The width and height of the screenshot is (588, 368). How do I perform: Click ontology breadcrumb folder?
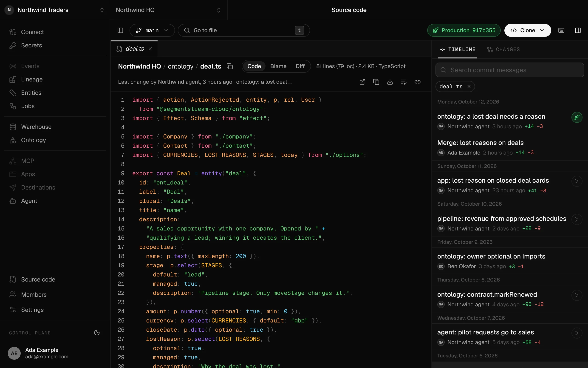pos(181,66)
